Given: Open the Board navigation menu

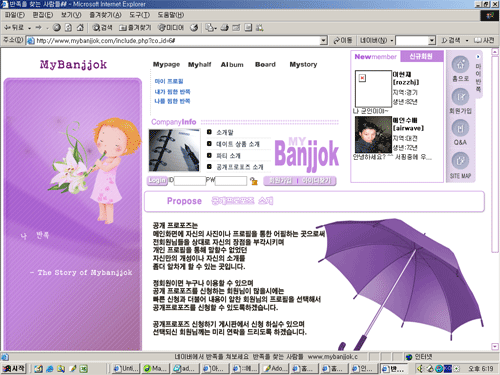Looking at the screenshot, I should click(265, 64).
